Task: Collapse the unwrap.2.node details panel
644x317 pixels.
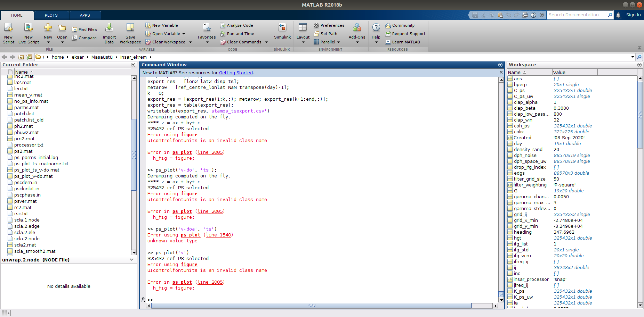Action: click(131, 260)
